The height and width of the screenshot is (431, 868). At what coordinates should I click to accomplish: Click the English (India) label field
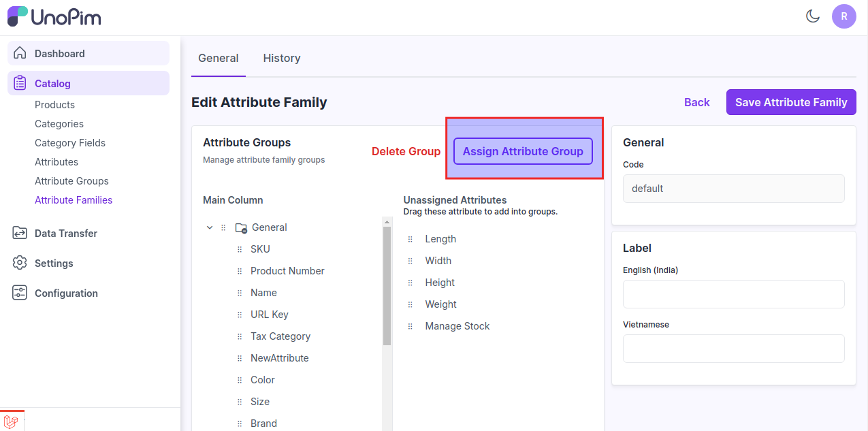[x=733, y=293]
